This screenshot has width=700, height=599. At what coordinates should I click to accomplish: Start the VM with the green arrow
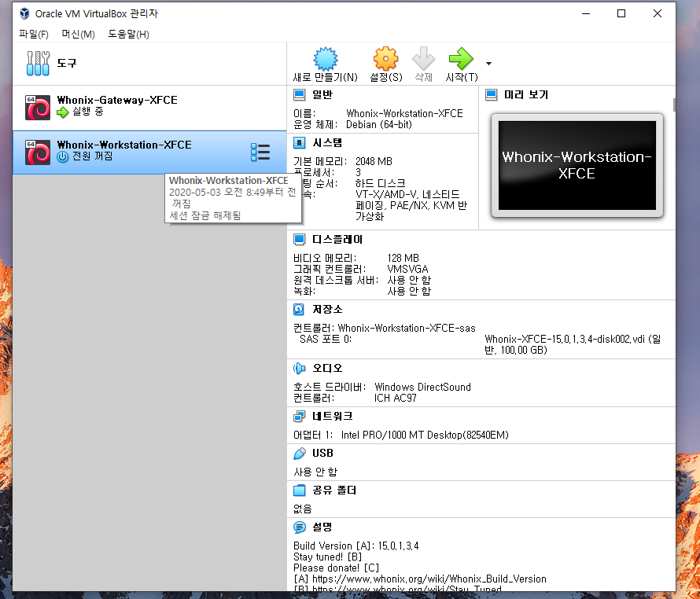pos(461,59)
